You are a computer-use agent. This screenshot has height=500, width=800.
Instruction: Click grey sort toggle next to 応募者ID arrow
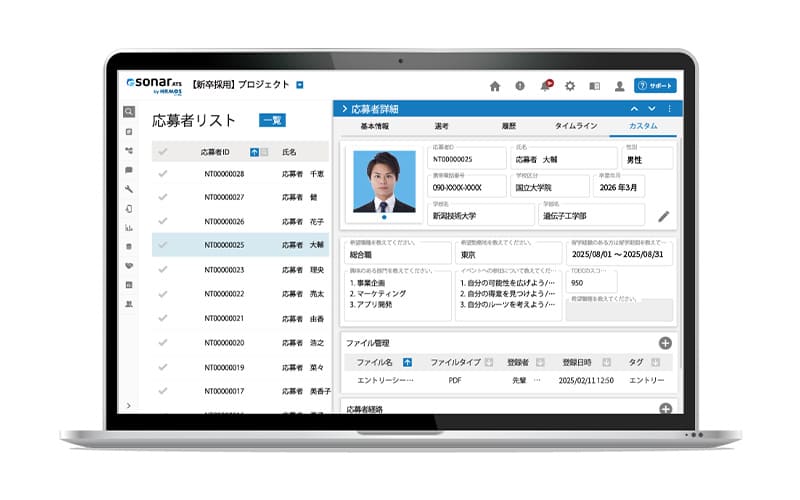click(x=264, y=152)
